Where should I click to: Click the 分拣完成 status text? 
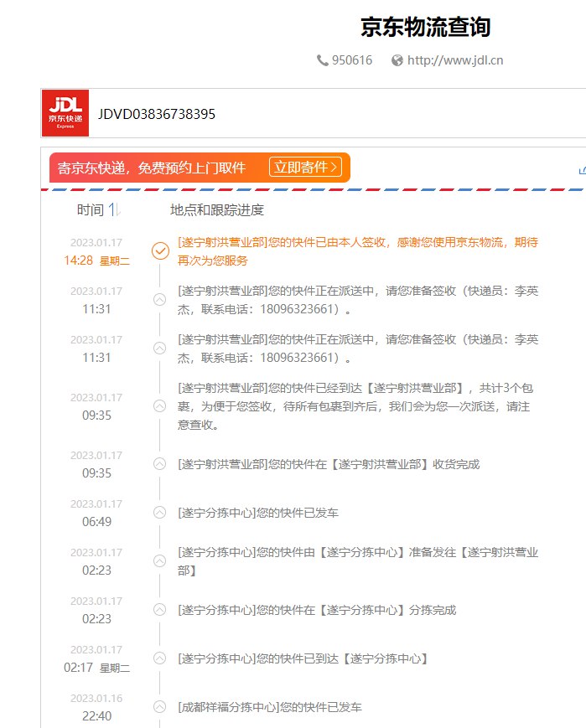click(x=317, y=610)
